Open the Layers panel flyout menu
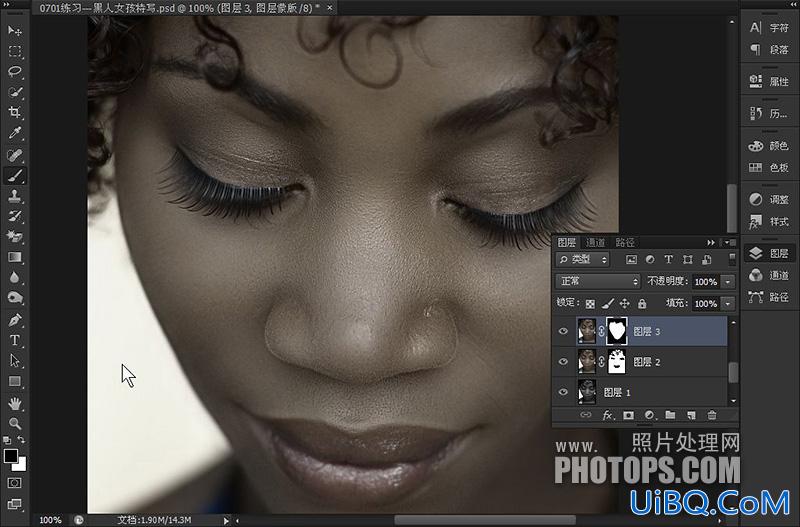Image resolution: width=800 pixels, height=527 pixels. click(730, 242)
